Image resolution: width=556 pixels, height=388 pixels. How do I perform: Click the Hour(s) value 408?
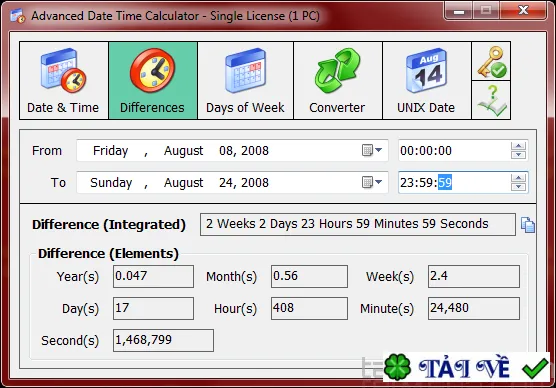click(309, 308)
